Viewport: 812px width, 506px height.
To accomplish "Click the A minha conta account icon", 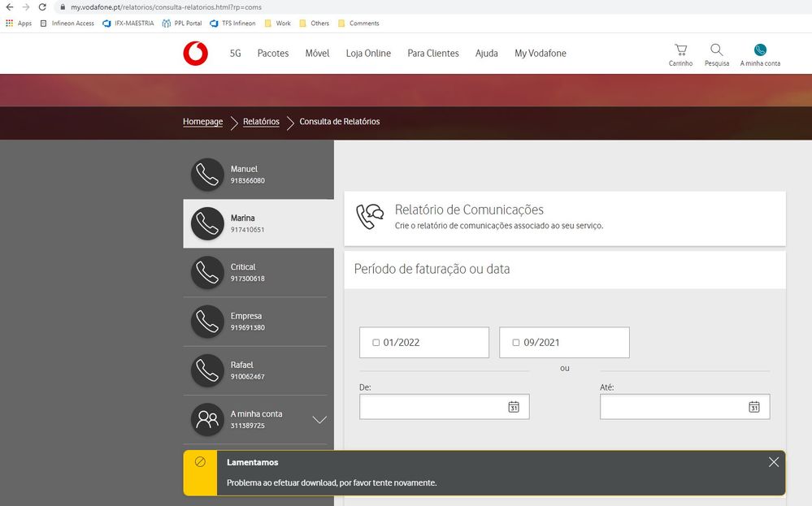I will click(x=758, y=49).
